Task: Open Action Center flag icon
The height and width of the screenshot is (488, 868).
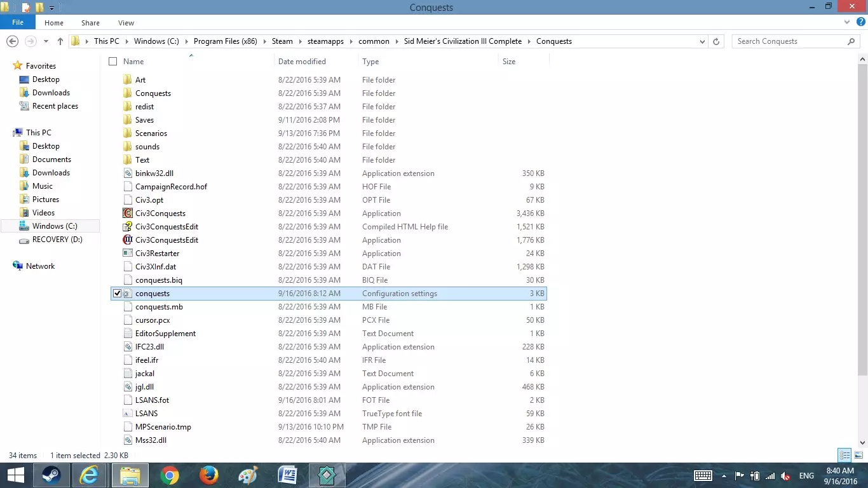Action: tap(740, 476)
